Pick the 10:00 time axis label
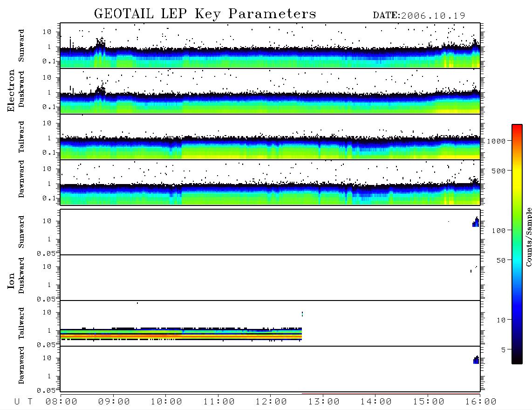Image resolution: width=532 pixels, height=410 pixels. tap(166, 402)
